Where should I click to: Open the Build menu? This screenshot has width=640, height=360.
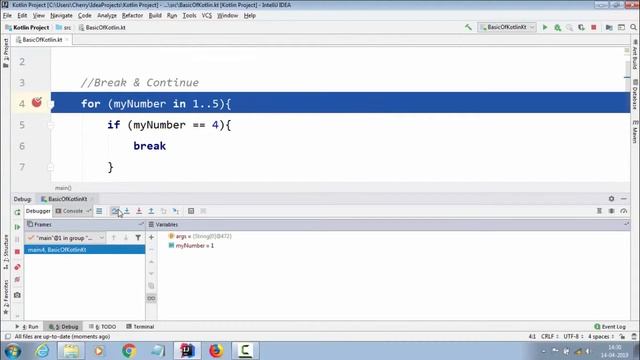tap(155, 16)
